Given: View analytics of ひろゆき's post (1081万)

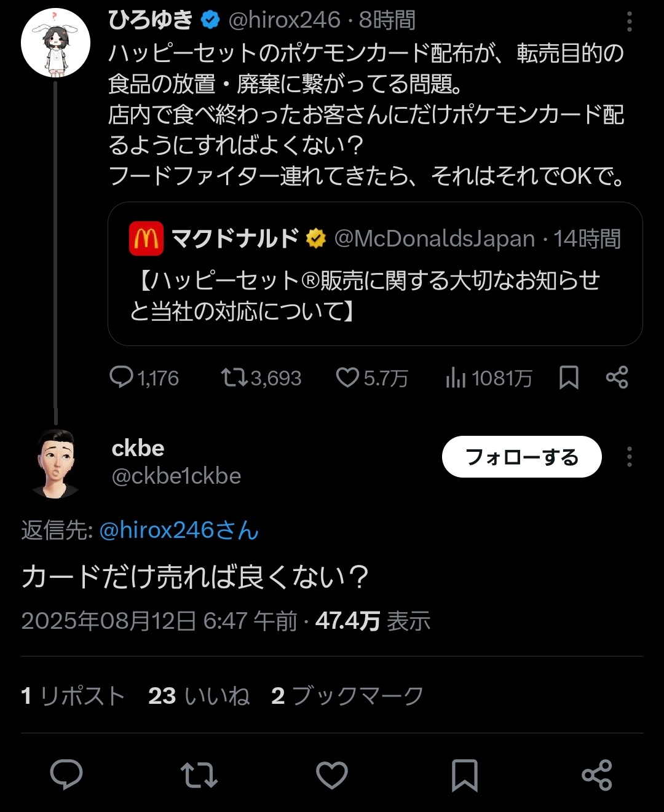Looking at the screenshot, I should point(489,377).
